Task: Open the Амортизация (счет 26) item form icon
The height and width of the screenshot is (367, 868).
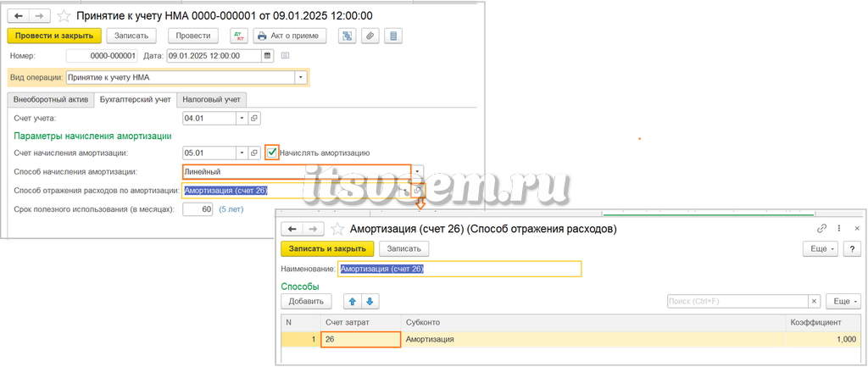Action: click(x=419, y=191)
